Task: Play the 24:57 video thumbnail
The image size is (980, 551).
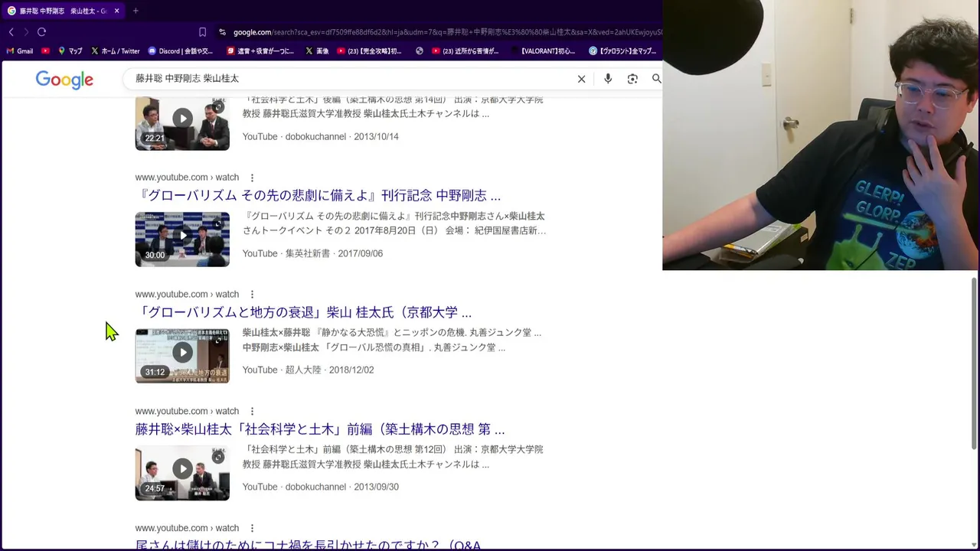Action: (182, 473)
